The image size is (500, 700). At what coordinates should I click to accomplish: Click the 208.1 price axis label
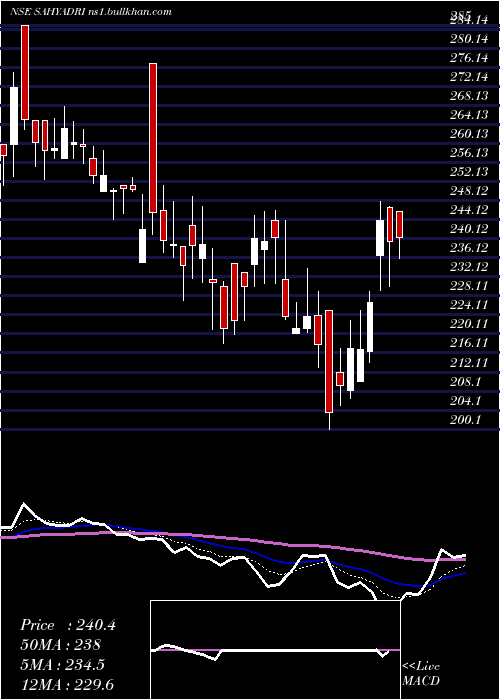(466, 382)
